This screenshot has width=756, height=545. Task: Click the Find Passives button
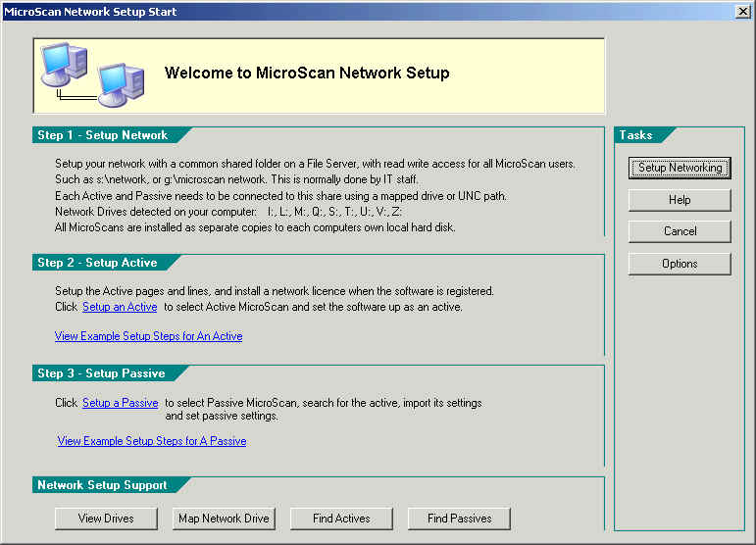point(459,519)
